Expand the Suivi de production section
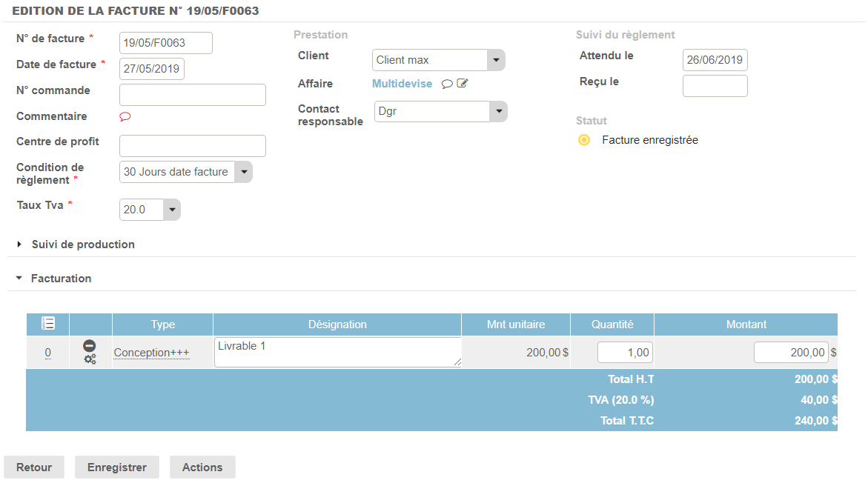 (x=83, y=244)
